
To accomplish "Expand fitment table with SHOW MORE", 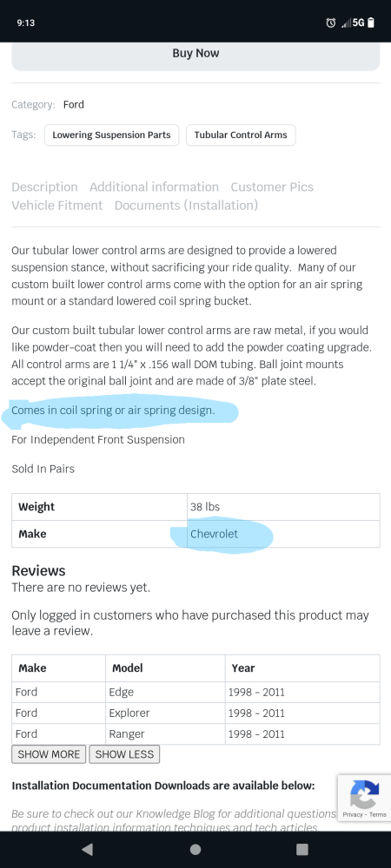I will pyautogui.click(x=49, y=754).
